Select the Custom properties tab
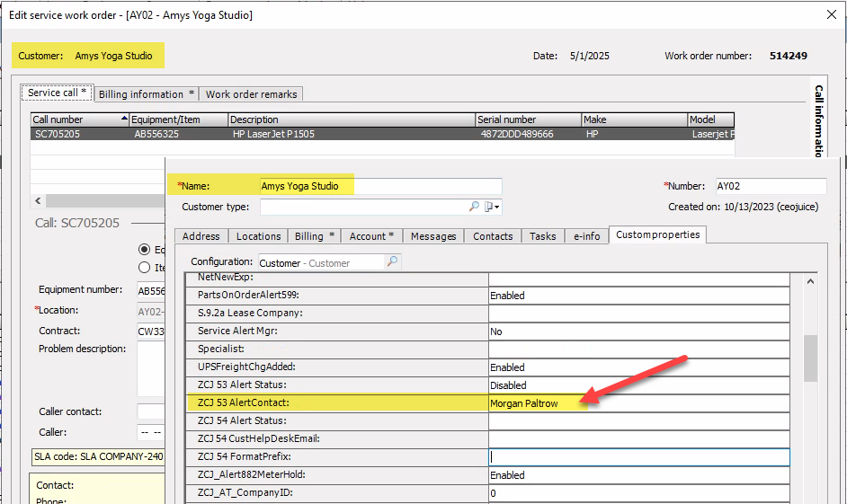The width and height of the screenshot is (847, 504). click(x=657, y=234)
